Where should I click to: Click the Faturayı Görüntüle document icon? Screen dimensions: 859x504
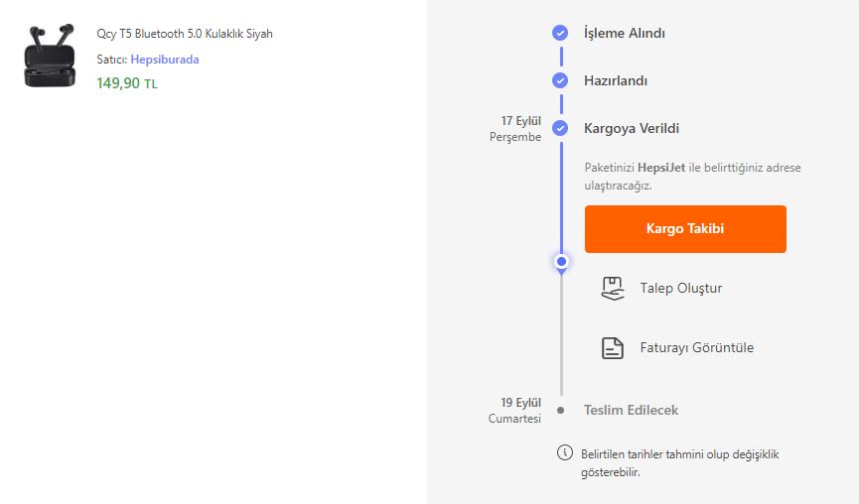tap(613, 348)
